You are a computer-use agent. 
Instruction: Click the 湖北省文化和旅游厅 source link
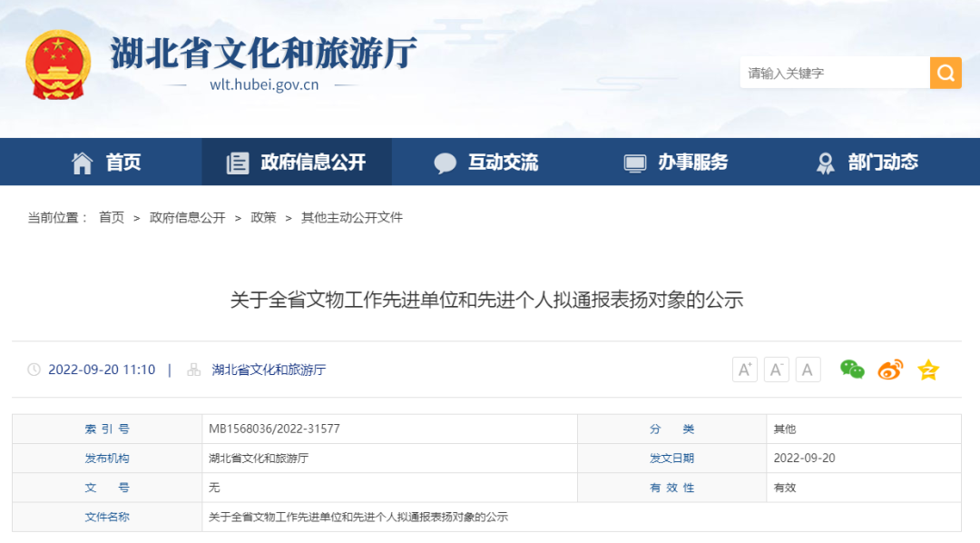tap(269, 370)
